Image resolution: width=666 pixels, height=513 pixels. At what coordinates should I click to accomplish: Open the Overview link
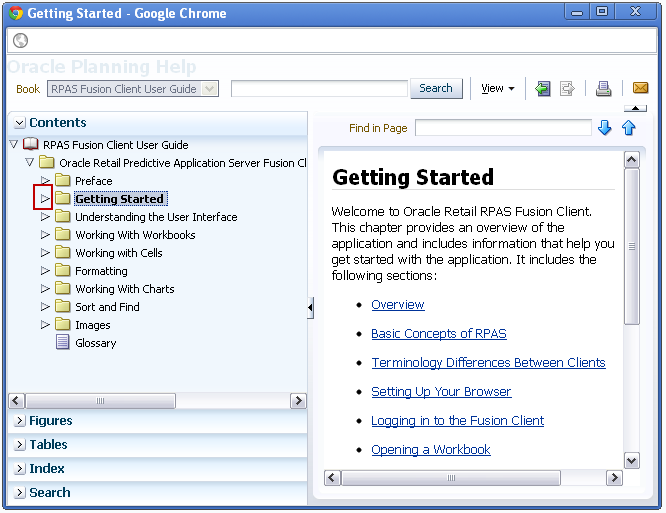click(398, 305)
